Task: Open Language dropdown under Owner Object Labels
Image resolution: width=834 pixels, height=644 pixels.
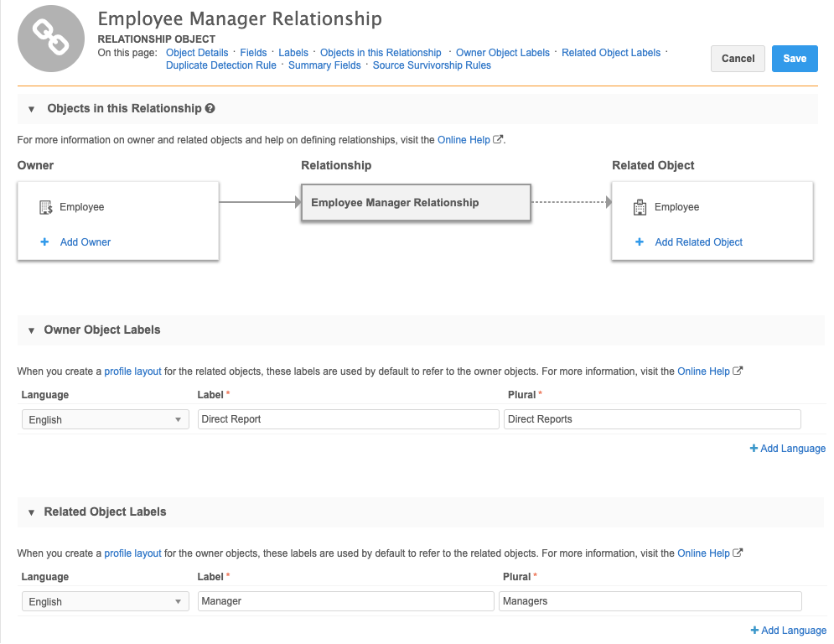Action: click(x=105, y=419)
